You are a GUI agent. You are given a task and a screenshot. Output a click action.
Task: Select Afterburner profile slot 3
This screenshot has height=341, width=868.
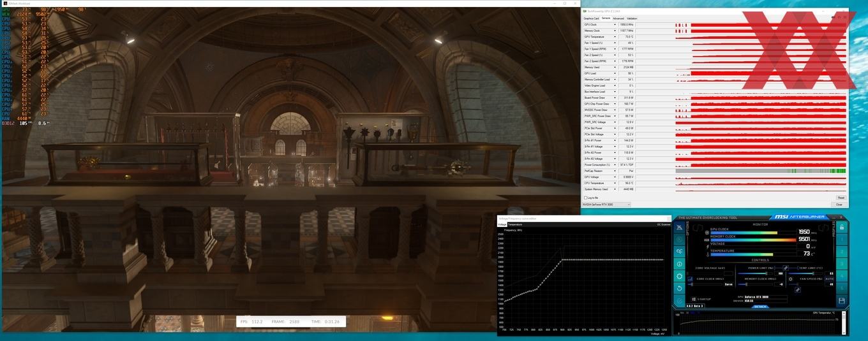coord(842,264)
